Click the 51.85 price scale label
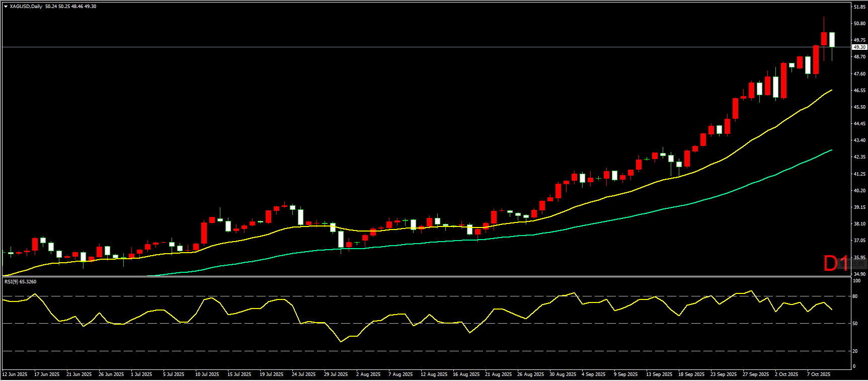Viewport: 868px width, 381px height. [859, 7]
